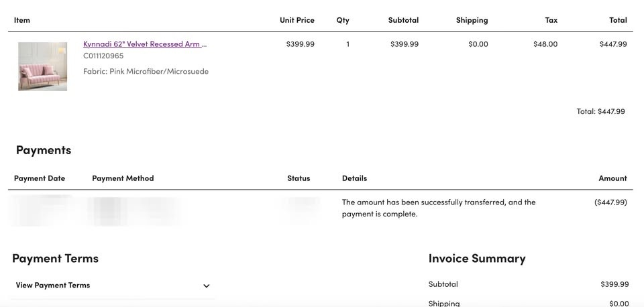This screenshot has width=644, height=307.
Task: Click the View Payment Terms label
Action: coord(53,286)
